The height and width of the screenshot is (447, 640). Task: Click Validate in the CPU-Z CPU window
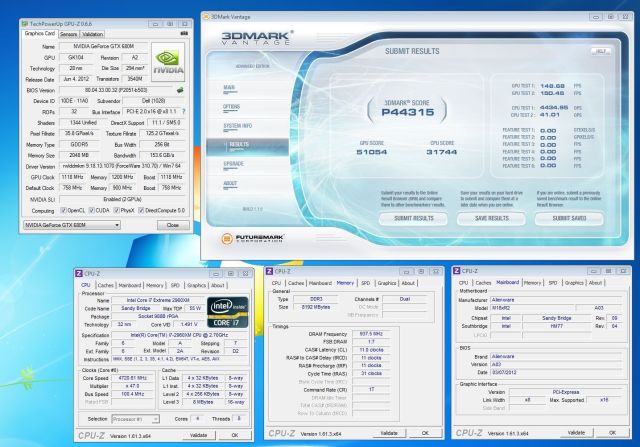coord(199,435)
